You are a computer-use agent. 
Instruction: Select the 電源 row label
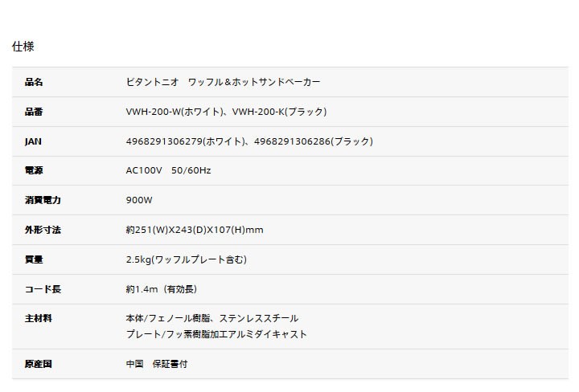tap(34, 170)
